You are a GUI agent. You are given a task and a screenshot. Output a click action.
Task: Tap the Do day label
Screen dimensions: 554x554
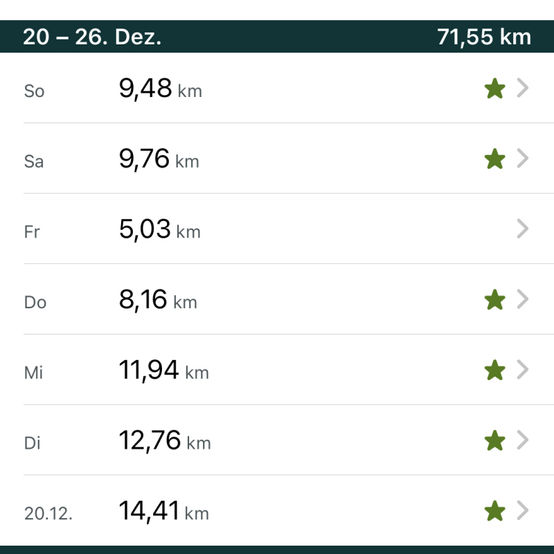(x=35, y=302)
